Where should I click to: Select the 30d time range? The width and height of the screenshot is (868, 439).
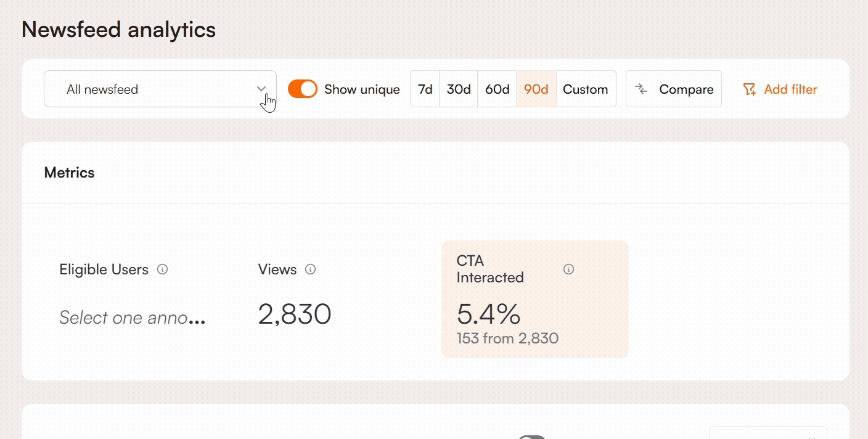point(459,89)
